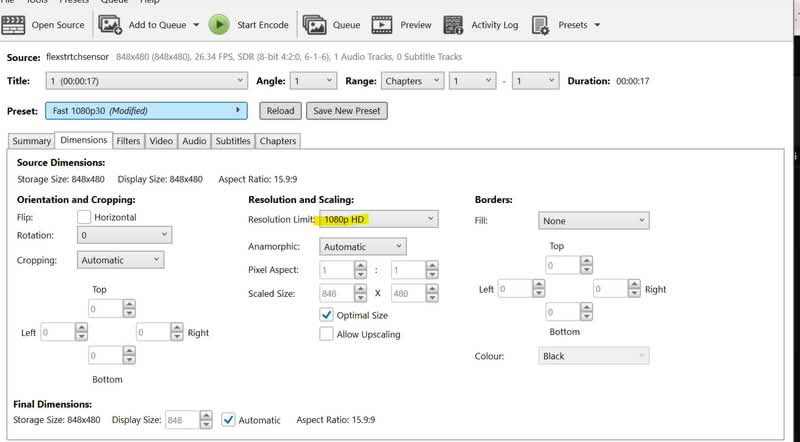The height and width of the screenshot is (442, 800).
Task: Click the Open Source film icon
Action: [x=16, y=24]
